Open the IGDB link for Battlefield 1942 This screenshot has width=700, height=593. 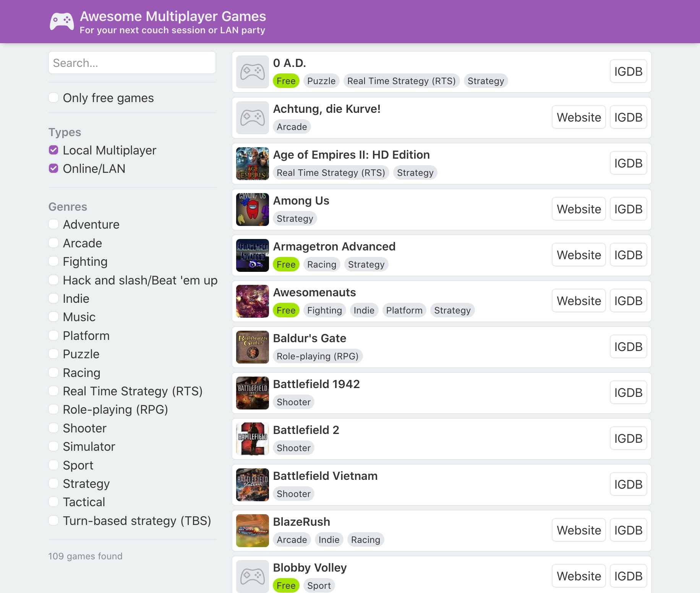[x=628, y=392]
